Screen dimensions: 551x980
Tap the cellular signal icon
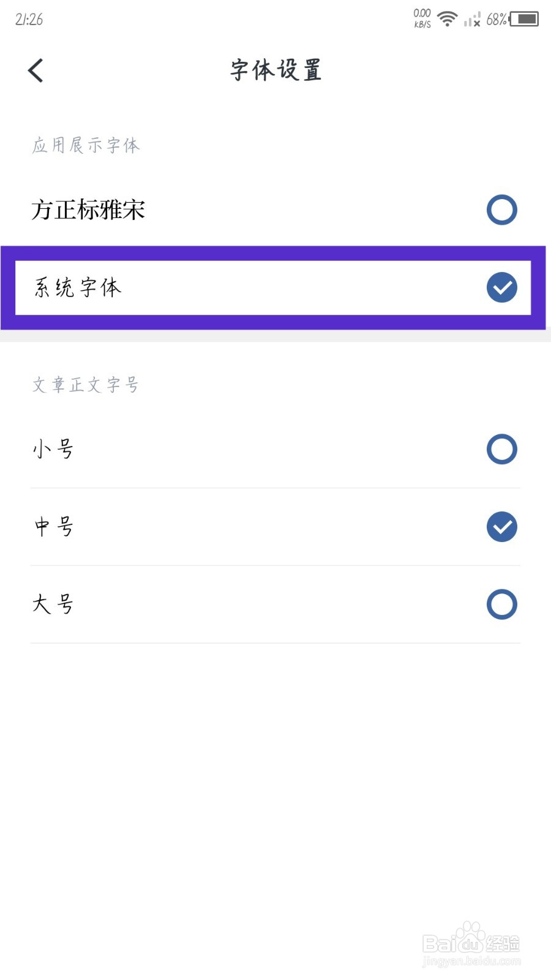(472, 20)
